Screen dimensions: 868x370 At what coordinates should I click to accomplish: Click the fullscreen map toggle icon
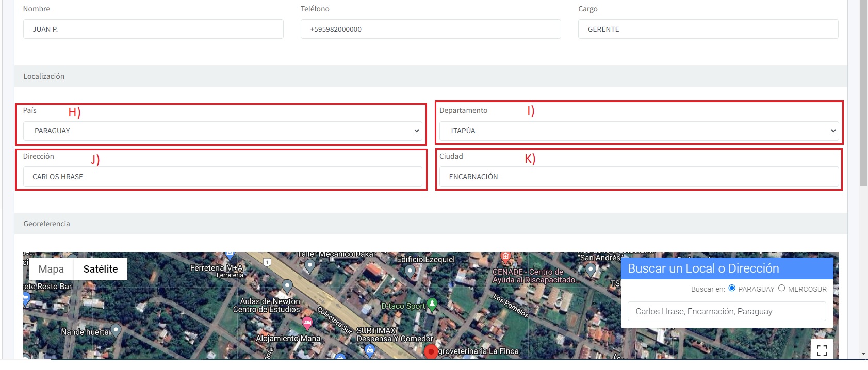click(x=822, y=350)
